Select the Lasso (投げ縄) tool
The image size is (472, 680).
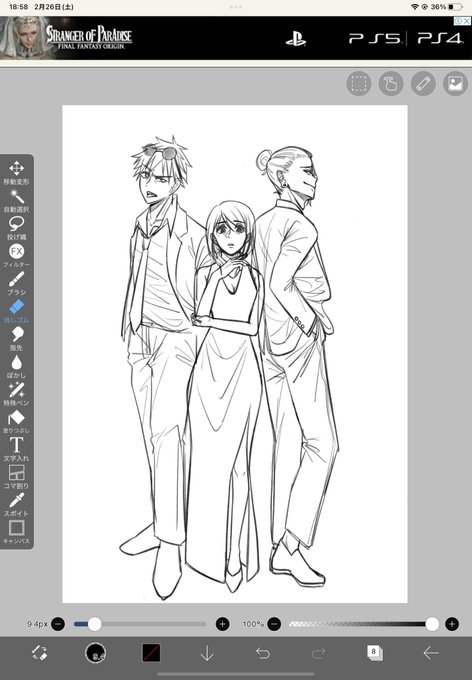pyautogui.click(x=16, y=228)
